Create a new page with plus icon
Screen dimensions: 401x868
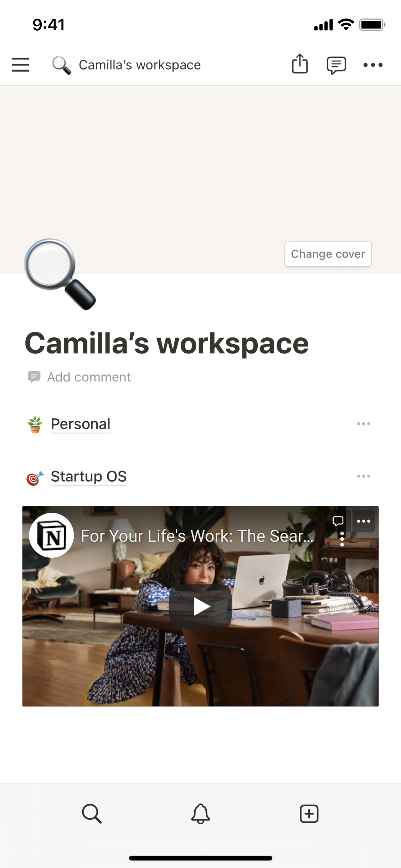click(x=309, y=813)
